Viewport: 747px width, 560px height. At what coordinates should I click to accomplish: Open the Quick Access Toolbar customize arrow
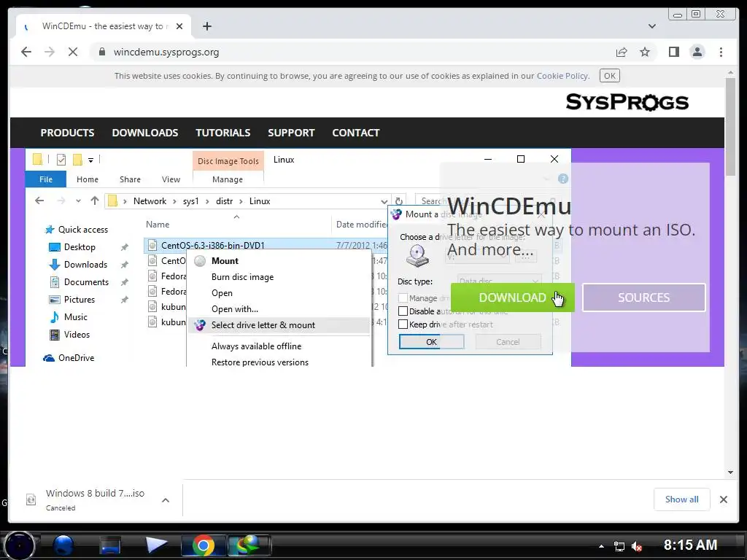click(x=90, y=160)
